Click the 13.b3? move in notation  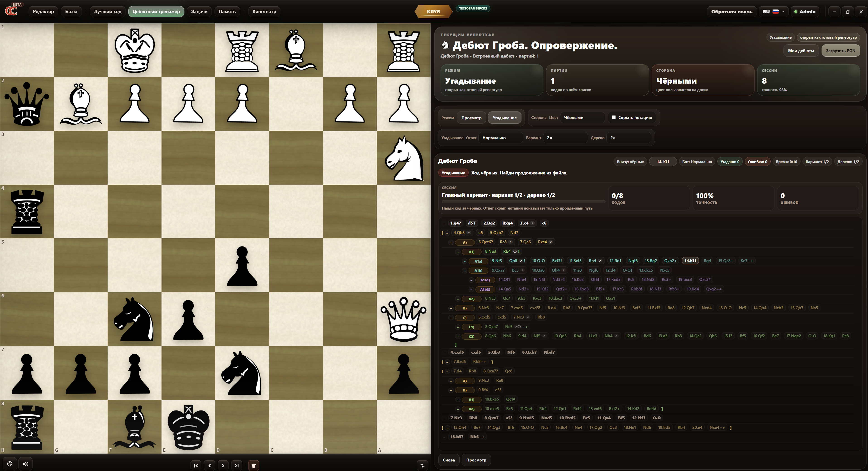457,437
